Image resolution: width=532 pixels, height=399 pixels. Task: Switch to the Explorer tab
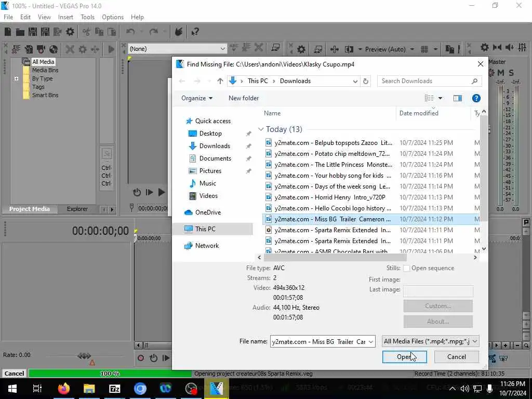point(77,209)
